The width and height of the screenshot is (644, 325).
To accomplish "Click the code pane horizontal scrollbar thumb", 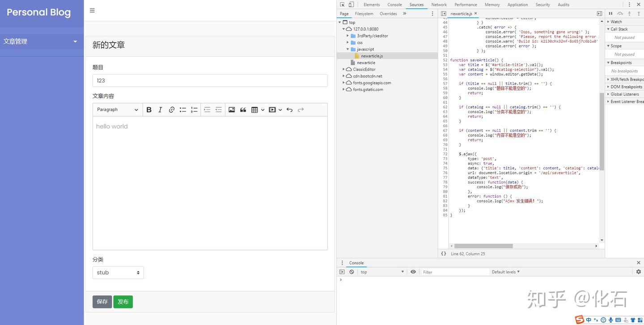I will coord(483,246).
